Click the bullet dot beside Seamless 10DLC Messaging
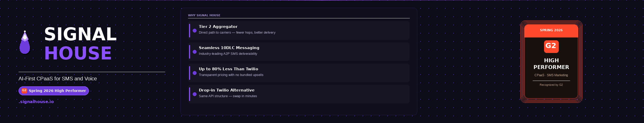Screen dimensions: 644x123 pyautogui.click(x=194, y=52)
